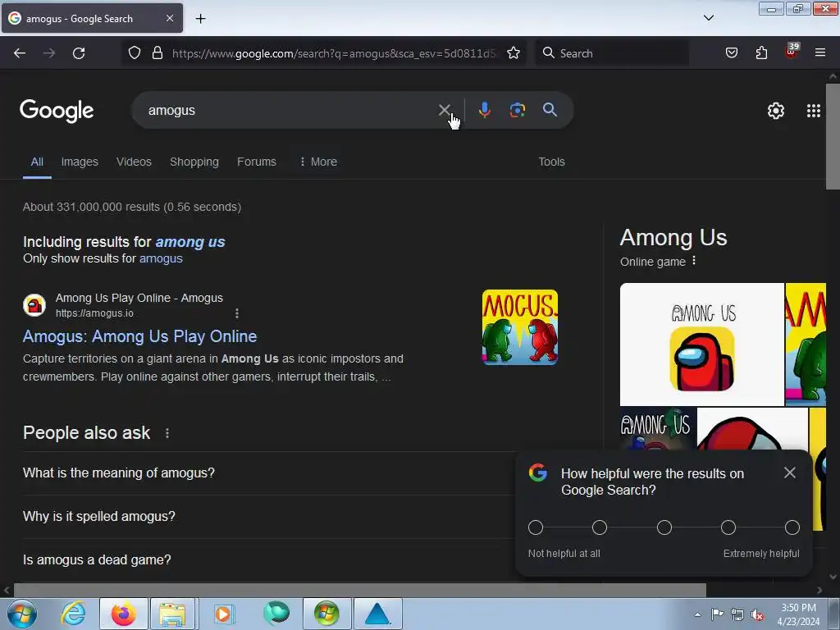This screenshot has height=630, width=840.
Task: Click the browser forward arrow
Action: coord(48,53)
